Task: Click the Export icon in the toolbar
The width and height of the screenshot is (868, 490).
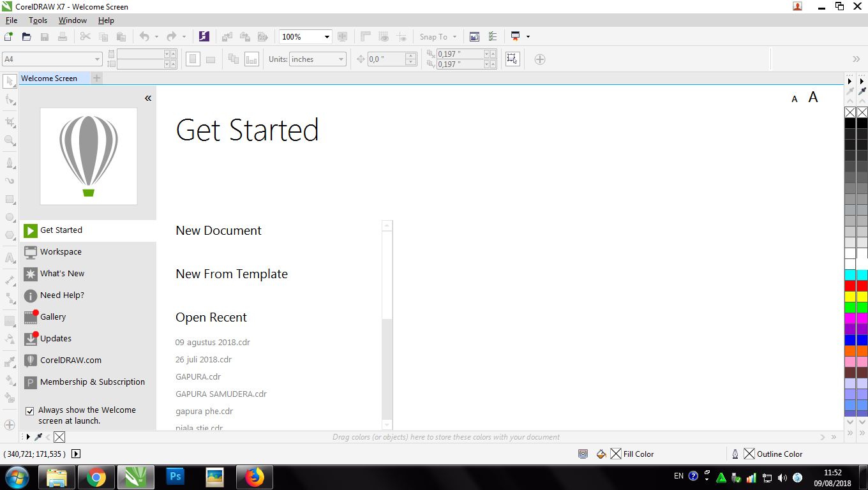Action: tap(245, 36)
